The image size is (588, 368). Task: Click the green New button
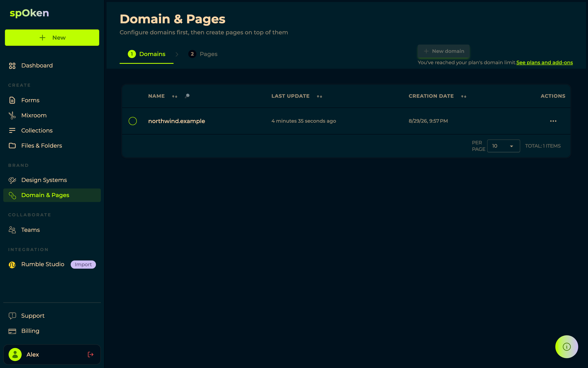point(52,38)
